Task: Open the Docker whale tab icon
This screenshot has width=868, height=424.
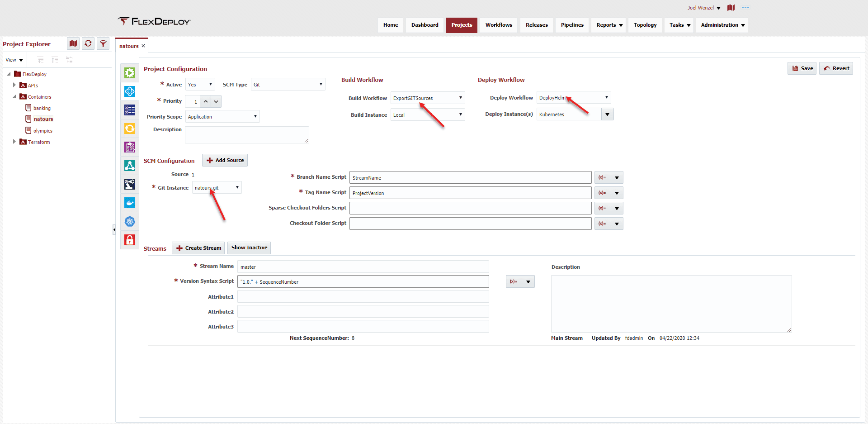Action: tap(130, 203)
